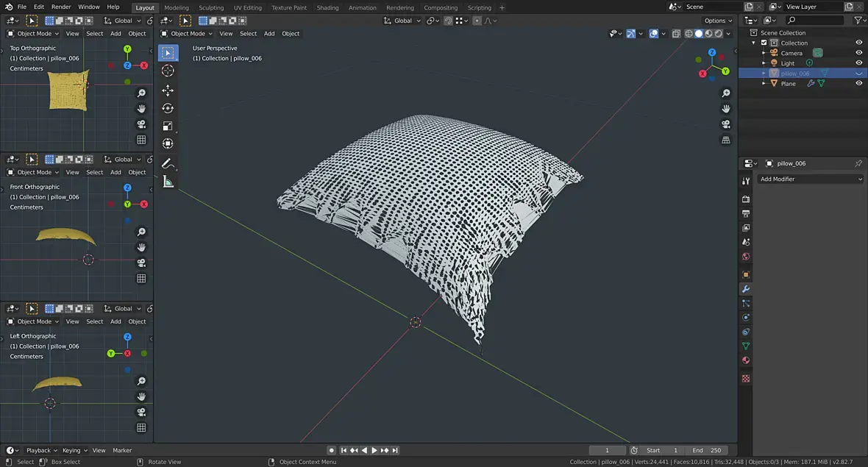Open the Add Modifier dropdown

(x=811, y=179)
